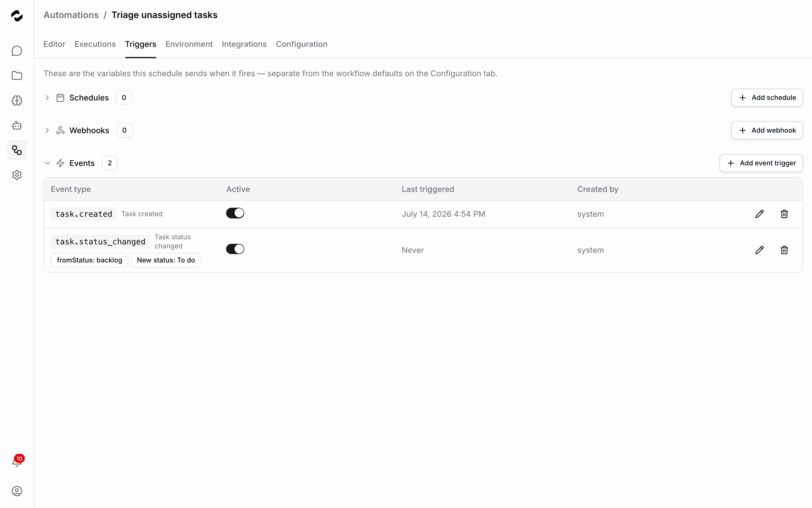Click Add schedule button

(x=767, y=98)
